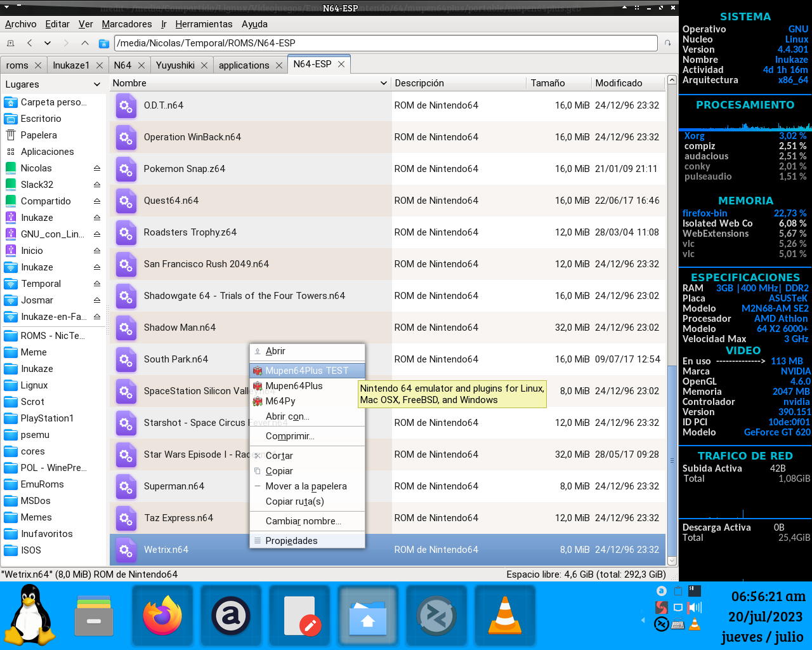Close the N64 tab

[141, 65]
